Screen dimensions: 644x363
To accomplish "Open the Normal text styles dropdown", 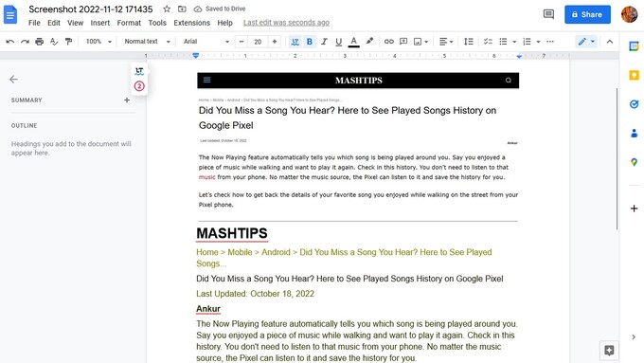I will (147, 42).
